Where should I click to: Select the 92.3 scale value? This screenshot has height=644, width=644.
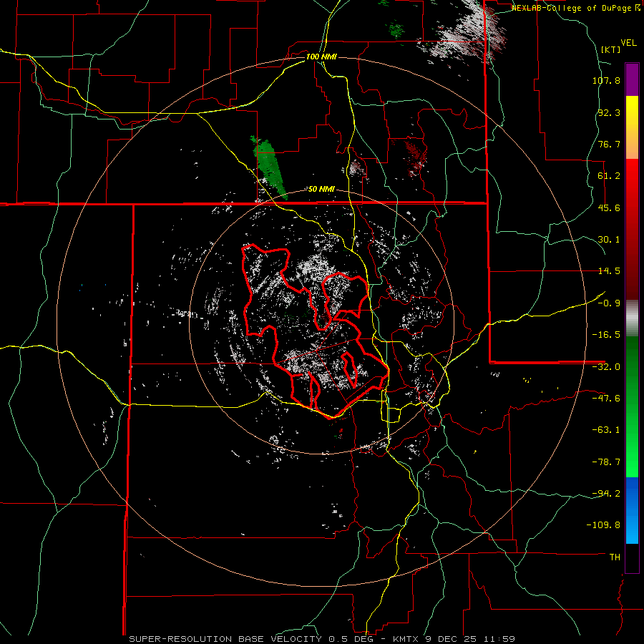coord(609,112)
